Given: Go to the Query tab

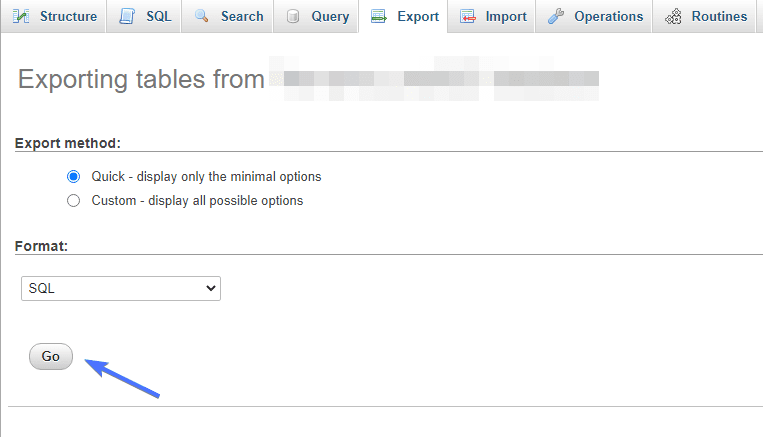Looking at the screenshot, I should tap(316, 17).
